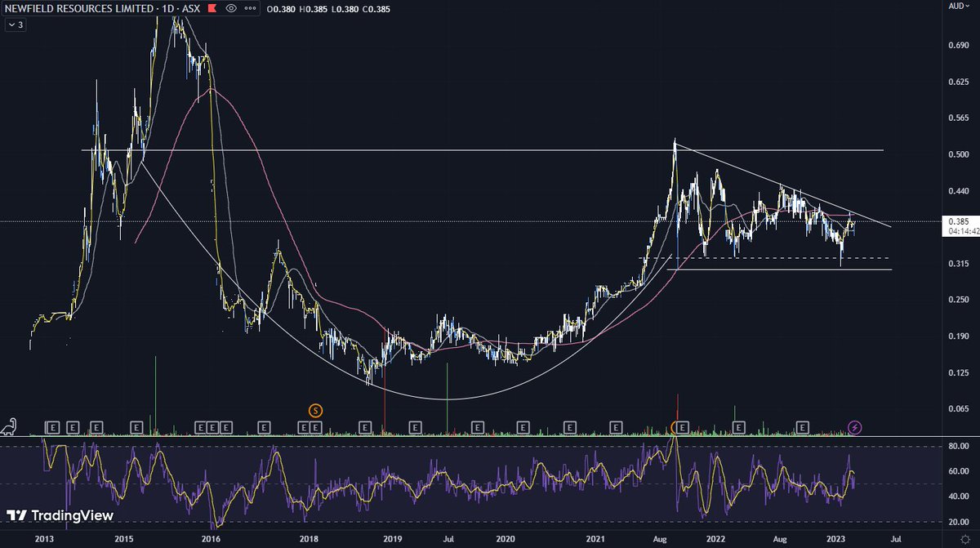Click the 20.00 RSI scale label

957,522
